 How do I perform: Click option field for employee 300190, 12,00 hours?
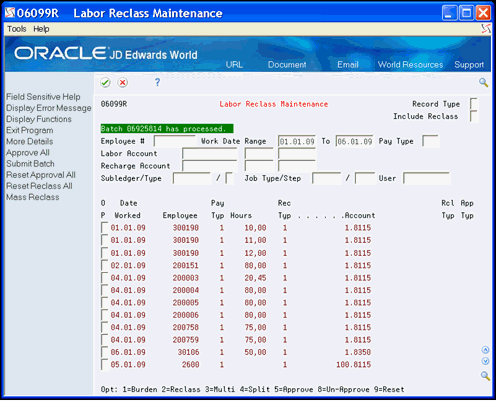tap(105, 253)
